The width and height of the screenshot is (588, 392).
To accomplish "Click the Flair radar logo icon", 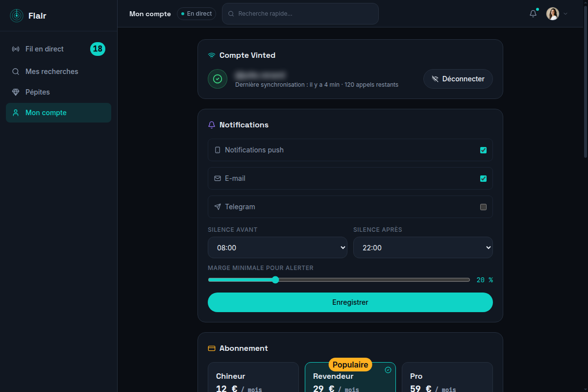I will pos(16,16).
